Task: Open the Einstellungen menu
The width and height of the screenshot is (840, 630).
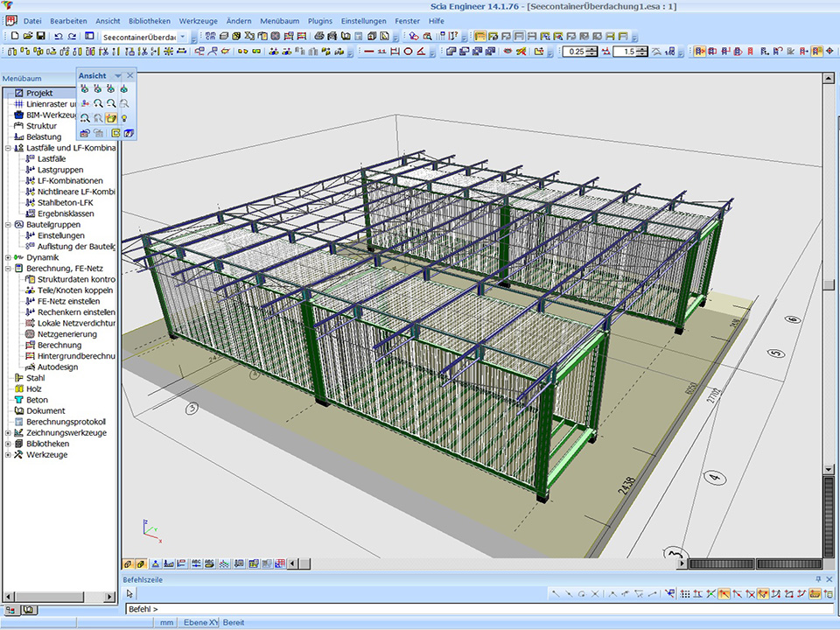Action: click(363, 20)
